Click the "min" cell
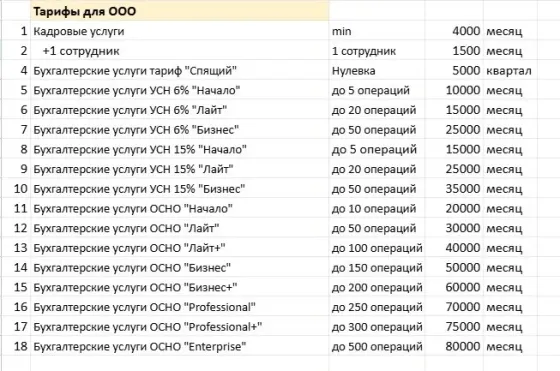The image size is (560, 371). pos(377,31)
